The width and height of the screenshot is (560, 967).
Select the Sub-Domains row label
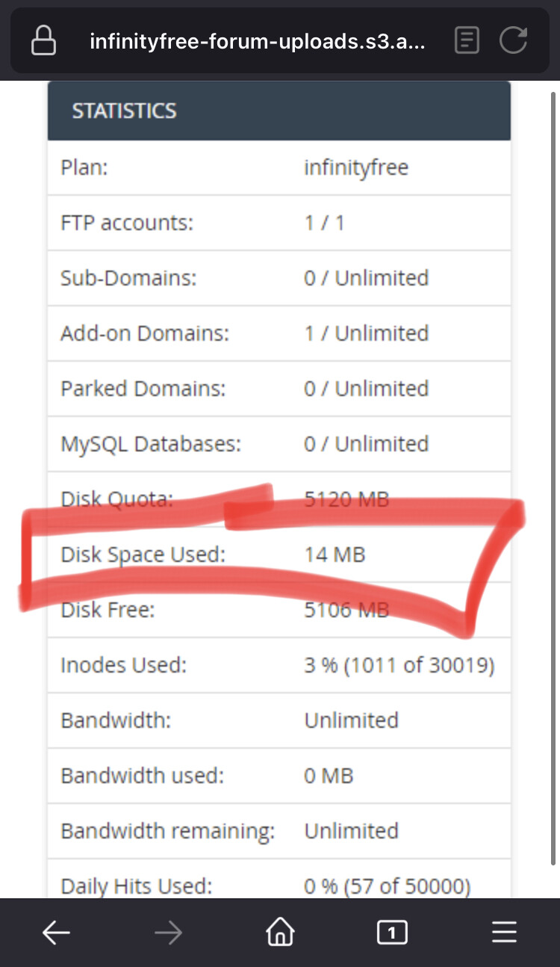coord(128,278)
